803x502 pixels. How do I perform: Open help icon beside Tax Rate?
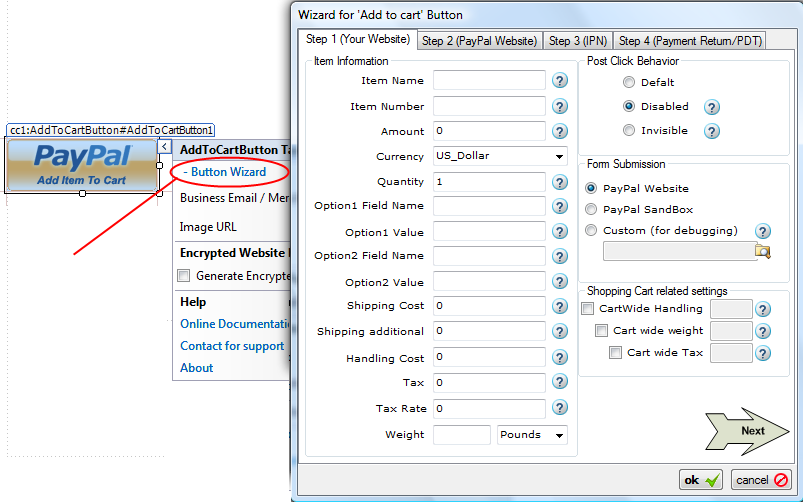point(560,408)
